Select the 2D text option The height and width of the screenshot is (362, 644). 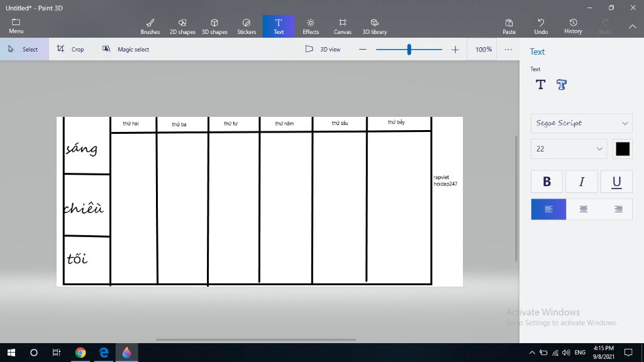click(540, 85)
